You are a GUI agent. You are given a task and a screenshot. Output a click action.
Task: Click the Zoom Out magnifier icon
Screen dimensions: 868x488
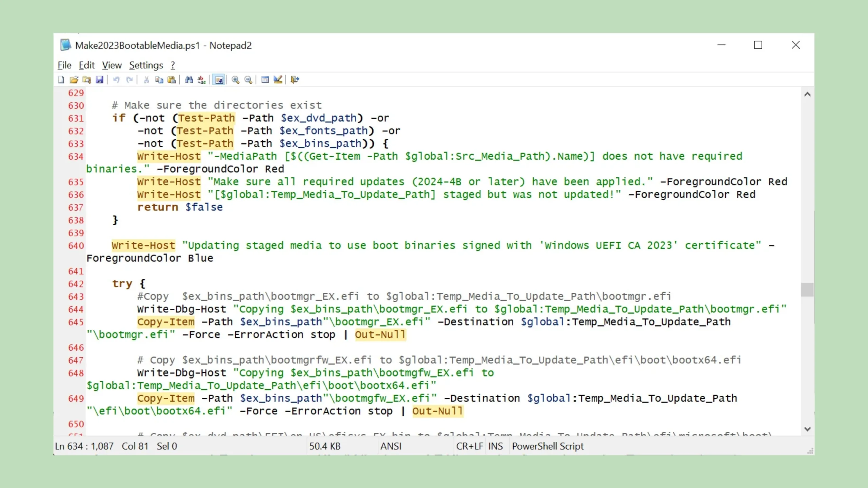point(249,80)
